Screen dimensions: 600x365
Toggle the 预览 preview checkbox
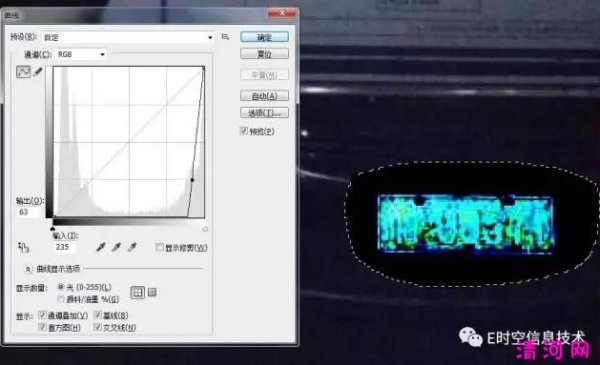point(244,131)
